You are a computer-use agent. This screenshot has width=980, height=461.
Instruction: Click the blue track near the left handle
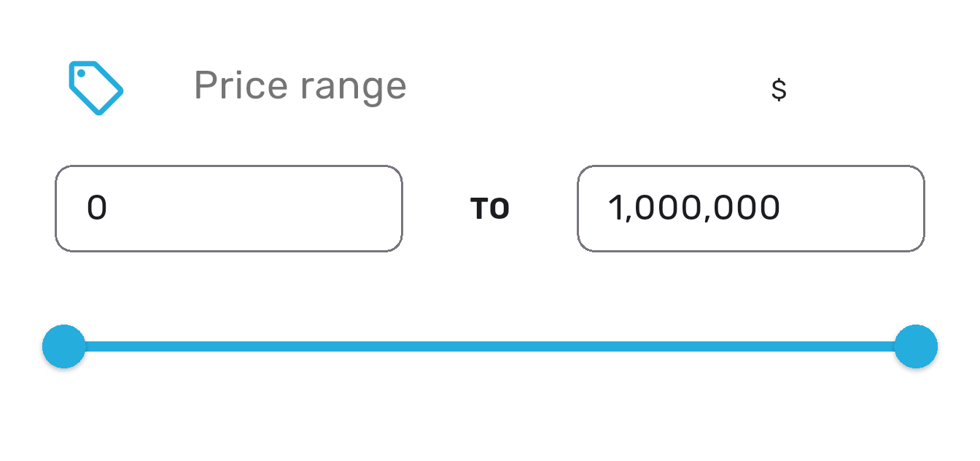[x=117, y=346]
